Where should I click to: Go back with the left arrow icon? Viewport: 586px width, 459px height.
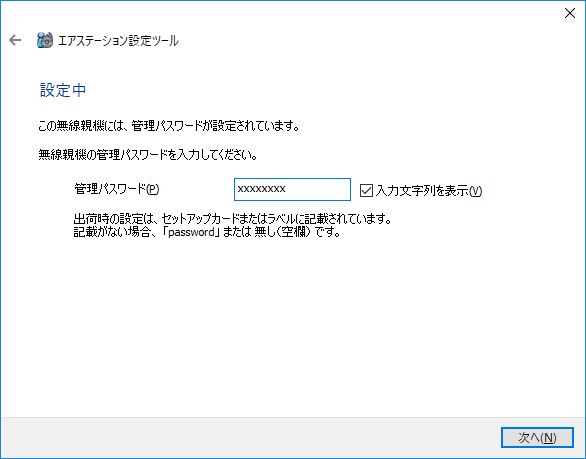click(15, 40)
